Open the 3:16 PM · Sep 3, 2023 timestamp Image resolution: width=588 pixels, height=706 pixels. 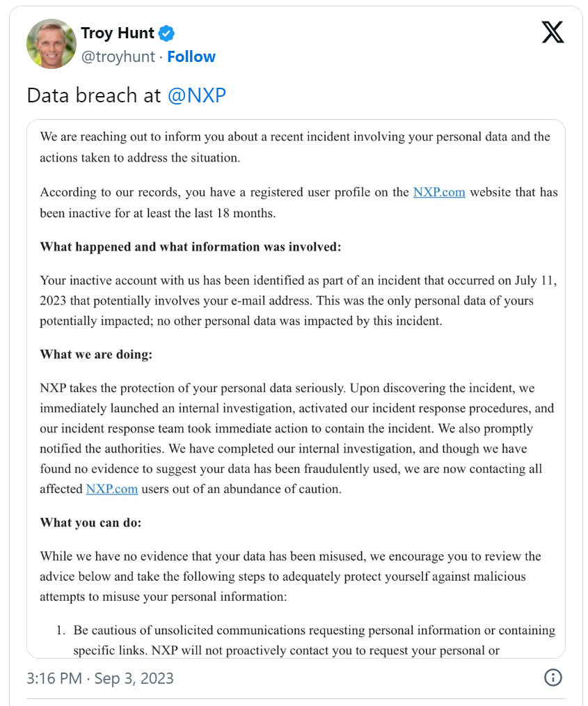pyautogui.click(x=100, y=678)
